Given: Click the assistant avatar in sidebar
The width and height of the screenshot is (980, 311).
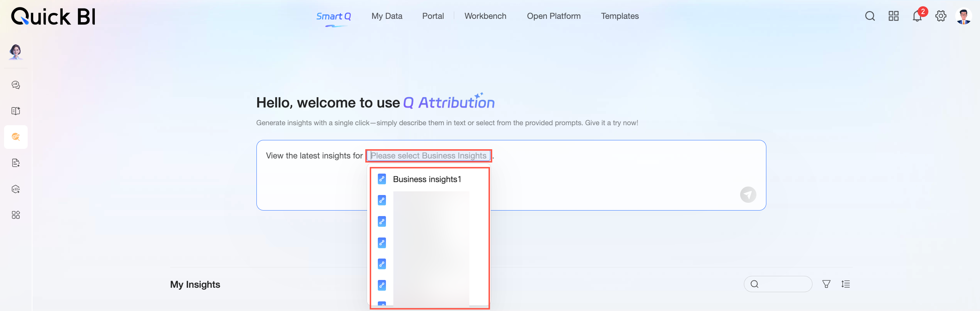Looking at the screenshot, I should pos(15,51).
